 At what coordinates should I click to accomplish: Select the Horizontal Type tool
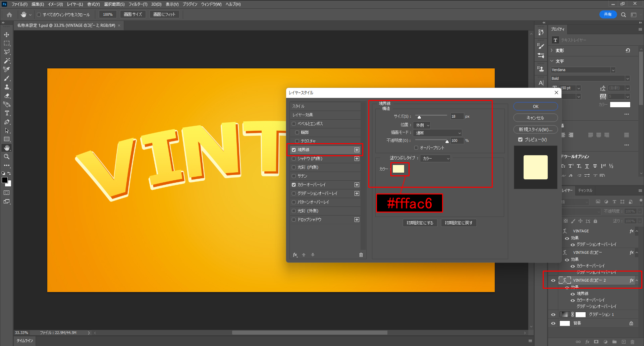(7, 113)
